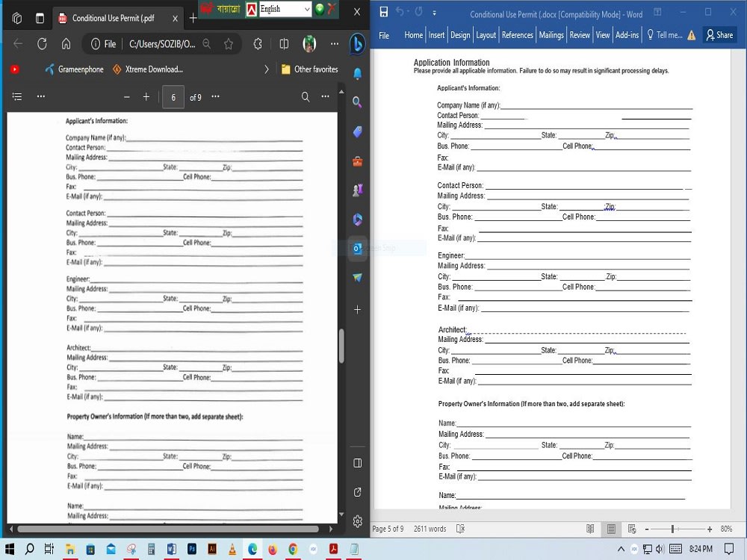Click the PDF page number field showing 6
Image resolution: width=747 pixels, height=560 pixels.
173,97
